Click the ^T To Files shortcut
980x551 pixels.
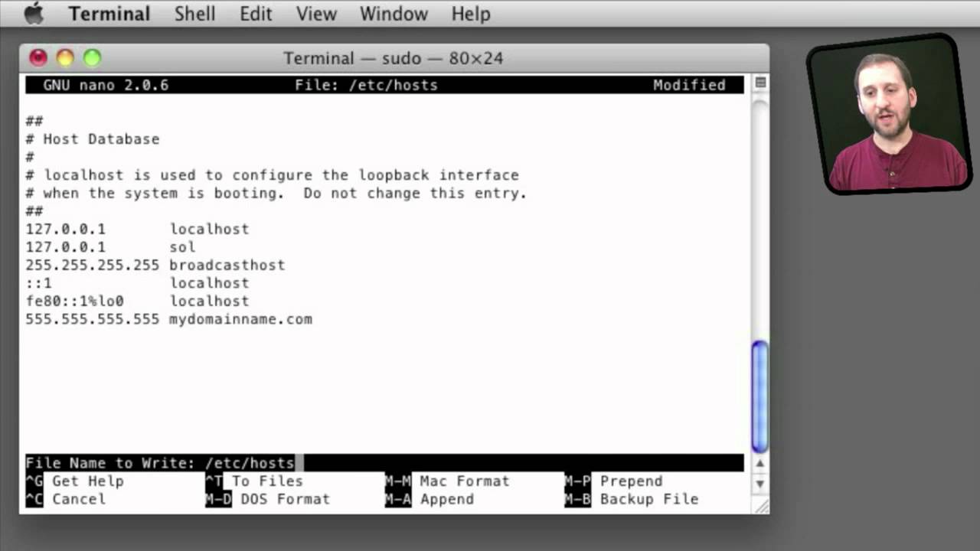tap(254, 481)
